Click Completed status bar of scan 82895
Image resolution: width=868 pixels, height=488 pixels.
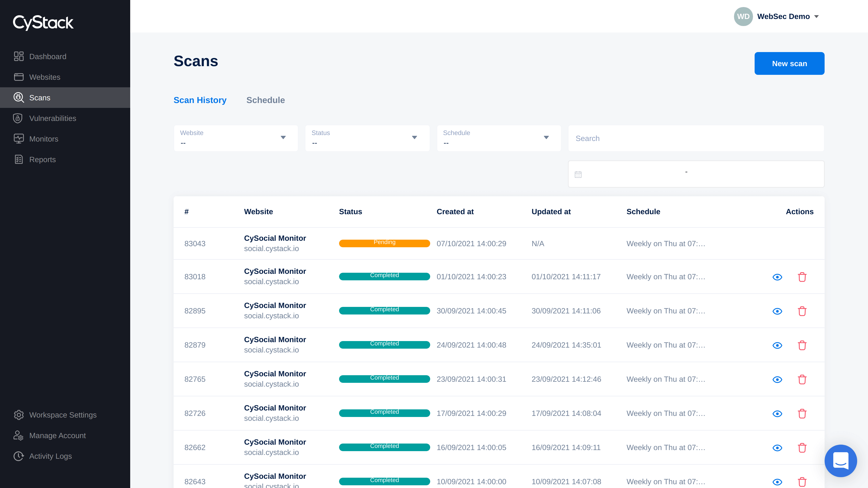coord(384,310)
